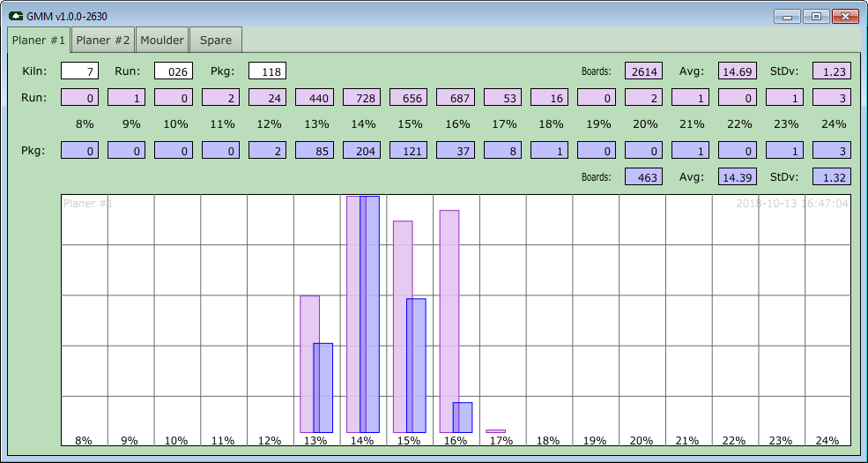Click the package Boards total box 463
868x463 pixels.
tap(643, 176)
